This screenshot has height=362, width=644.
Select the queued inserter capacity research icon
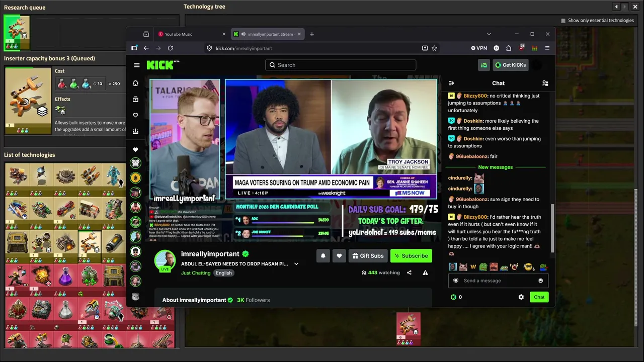[17, 33]
